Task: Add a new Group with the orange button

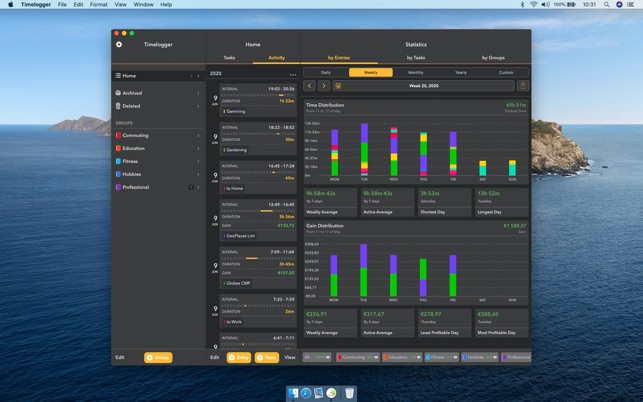Action: (158, 357)
